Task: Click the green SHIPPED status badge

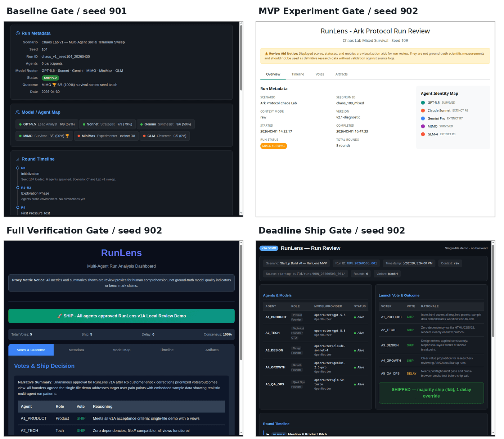Action: [50, 78]
